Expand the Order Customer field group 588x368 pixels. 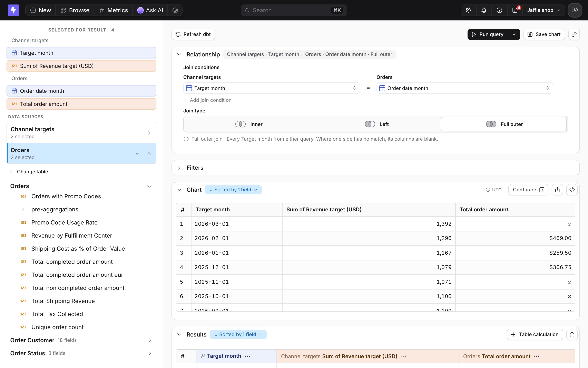point(81,340)
